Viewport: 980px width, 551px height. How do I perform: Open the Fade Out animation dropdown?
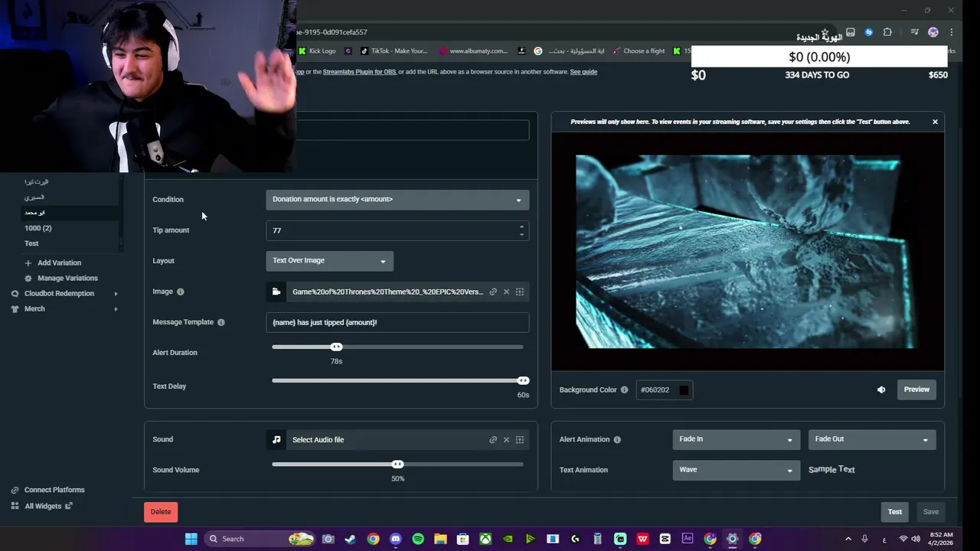click(872, 439)
